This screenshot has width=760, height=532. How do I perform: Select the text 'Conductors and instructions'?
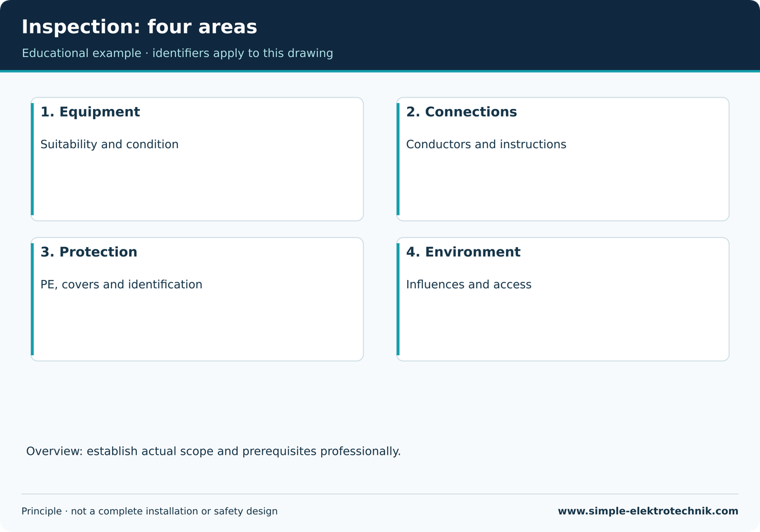tap(486, 144)
